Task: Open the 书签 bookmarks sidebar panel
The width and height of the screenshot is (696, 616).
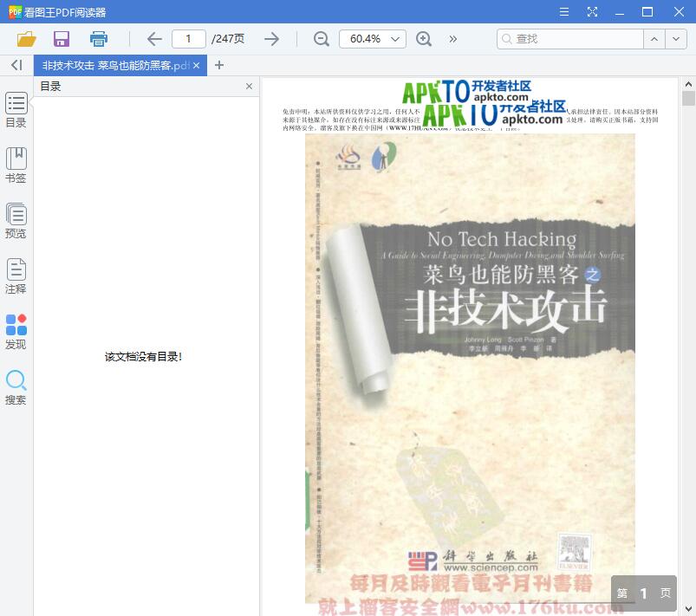Action: coord(16,165)
